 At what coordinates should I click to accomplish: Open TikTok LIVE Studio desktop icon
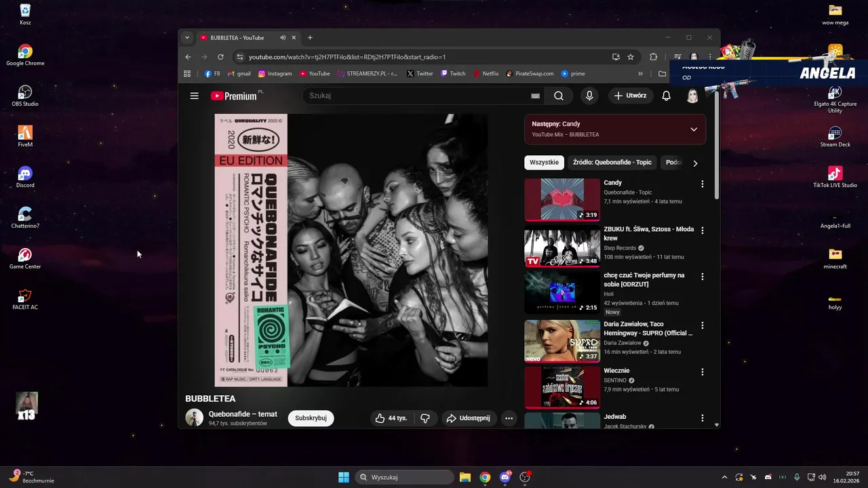[x=835, y=177]
